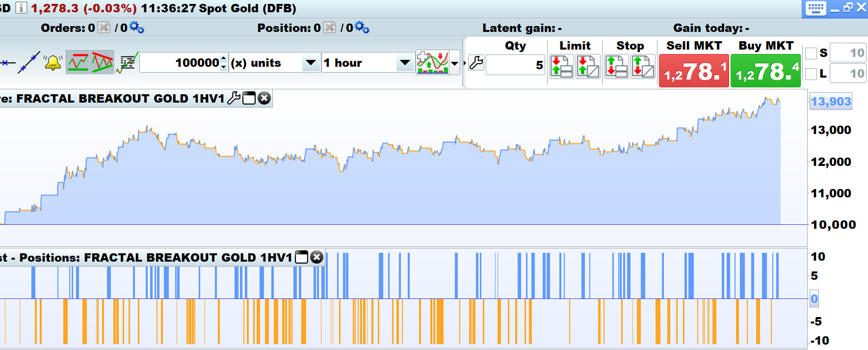The width and height of the screenshot is (868, 350).
Task: Toggle support and resistance lines tool
Action: click(78, 62)
